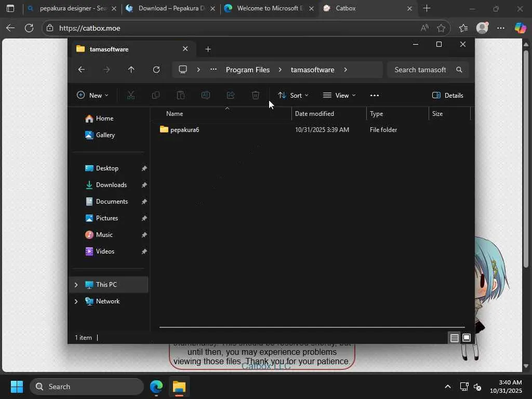The height and width of the screenshot is (399, 532).
Task: Expand This PC tree node
Action: (x=76, y=285)
